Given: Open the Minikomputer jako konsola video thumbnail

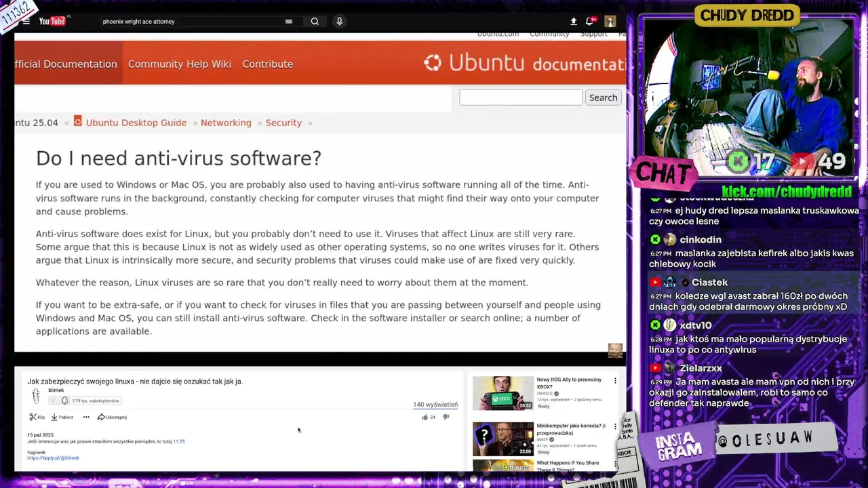Looking at the screenshot, I should click(x=502, y=439).
